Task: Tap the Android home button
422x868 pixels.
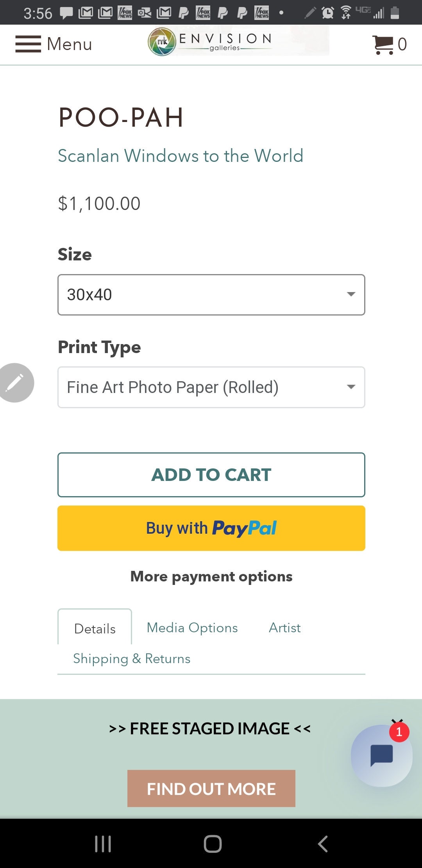Action: pyautogui.click(x=213, y=844)
